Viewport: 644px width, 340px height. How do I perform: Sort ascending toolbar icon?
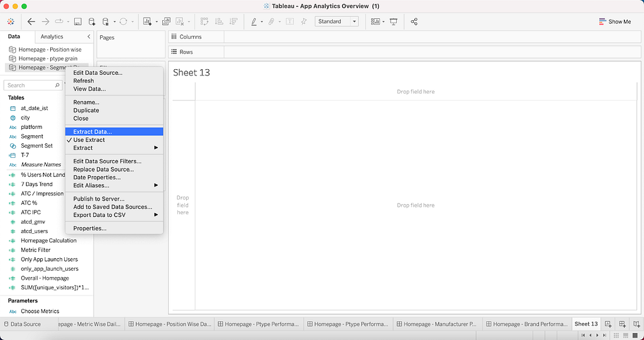[219, 21]
